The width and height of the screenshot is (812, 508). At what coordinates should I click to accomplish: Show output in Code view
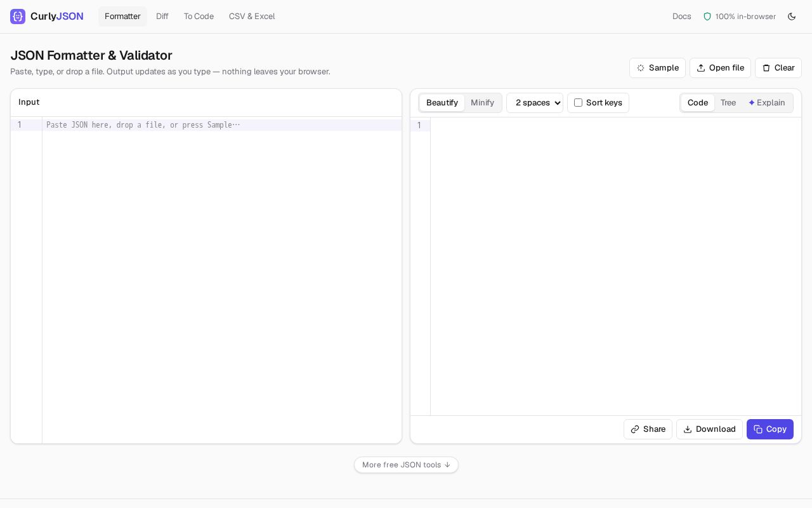[698, 103]
